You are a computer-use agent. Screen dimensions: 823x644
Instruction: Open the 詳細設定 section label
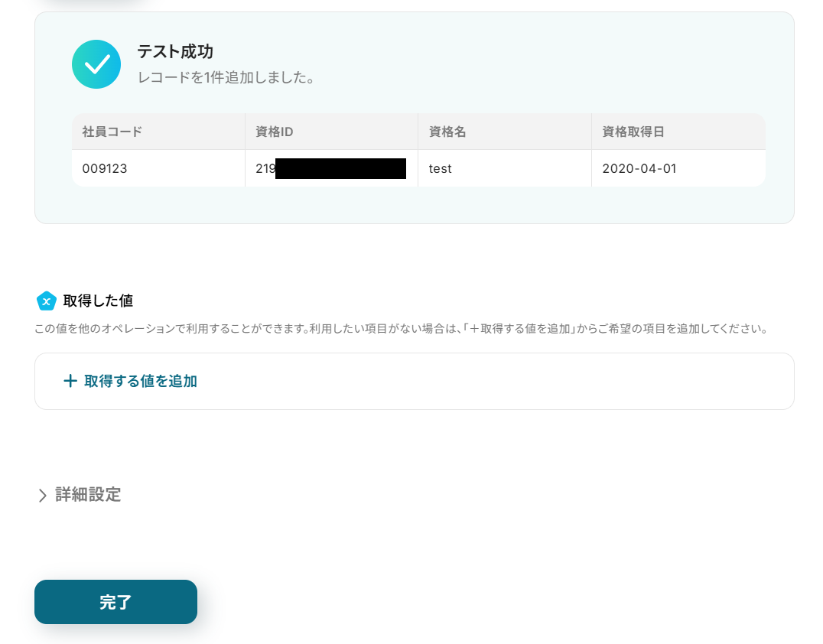pos(88,494)
